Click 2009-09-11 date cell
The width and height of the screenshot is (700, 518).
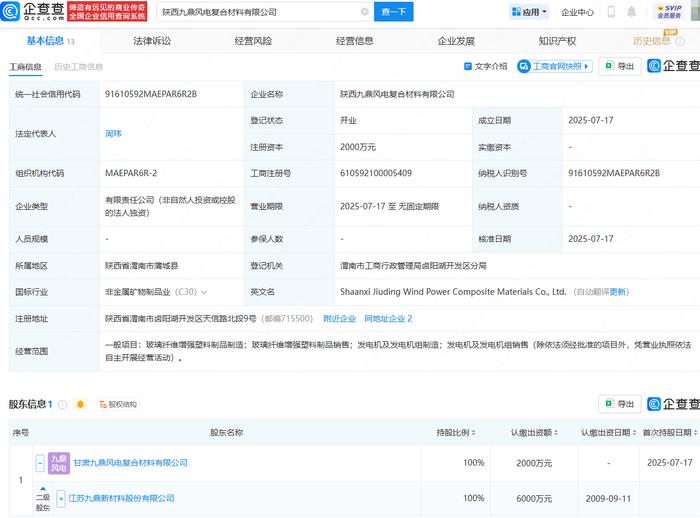(x=608, y=498)
